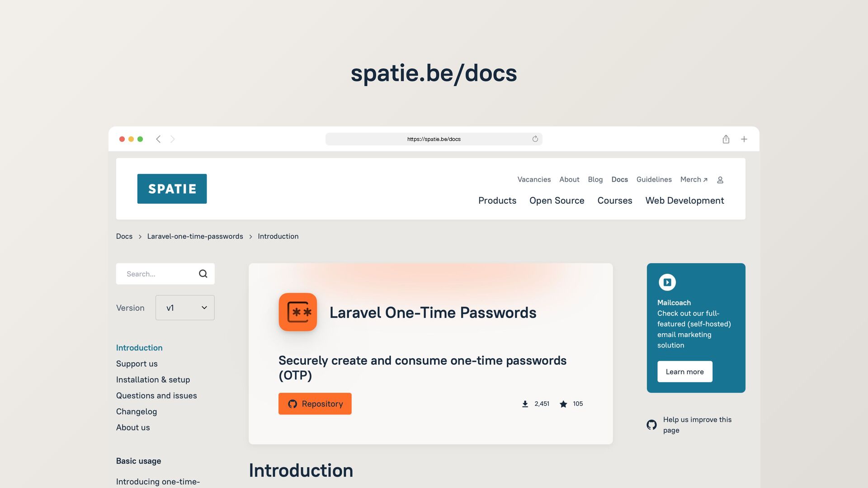The image size is (868, 488).
Task: Click the 2,451 downloads number
Action: [542, 404]
